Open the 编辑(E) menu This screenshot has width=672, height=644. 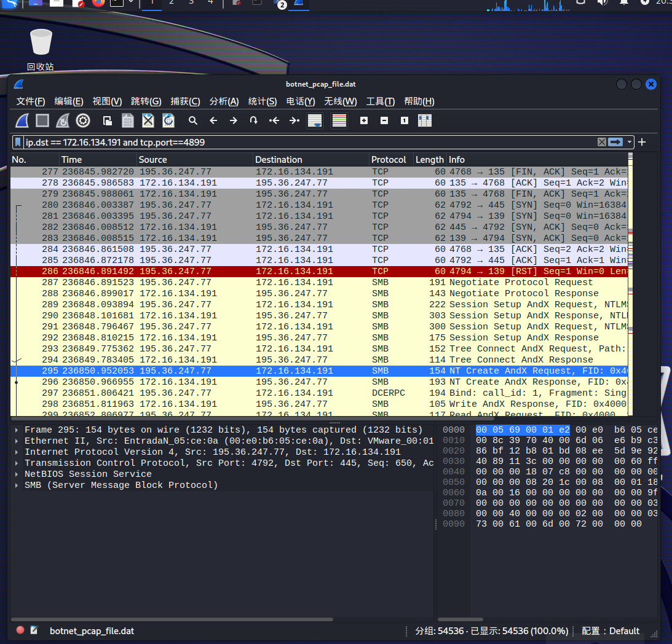(x=69, y=101)
